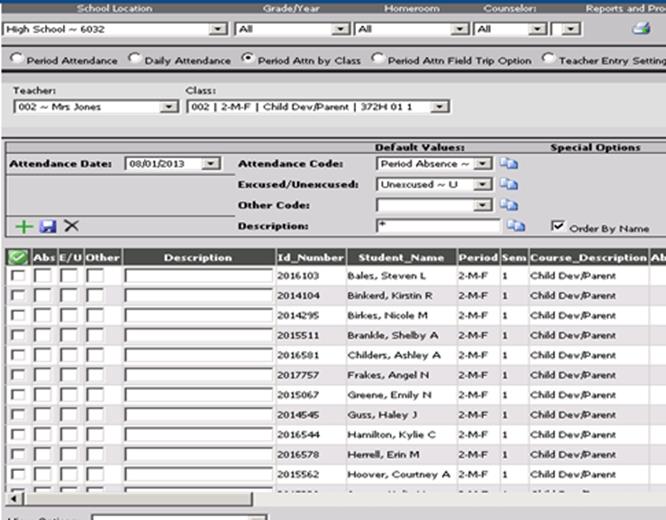Click Description field for Bales, Steven L
666x520 pixels.
tap(198, 276)
